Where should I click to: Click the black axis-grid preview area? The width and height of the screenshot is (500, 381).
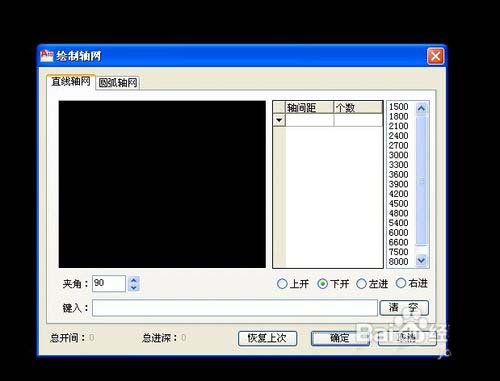coord(162,184)
